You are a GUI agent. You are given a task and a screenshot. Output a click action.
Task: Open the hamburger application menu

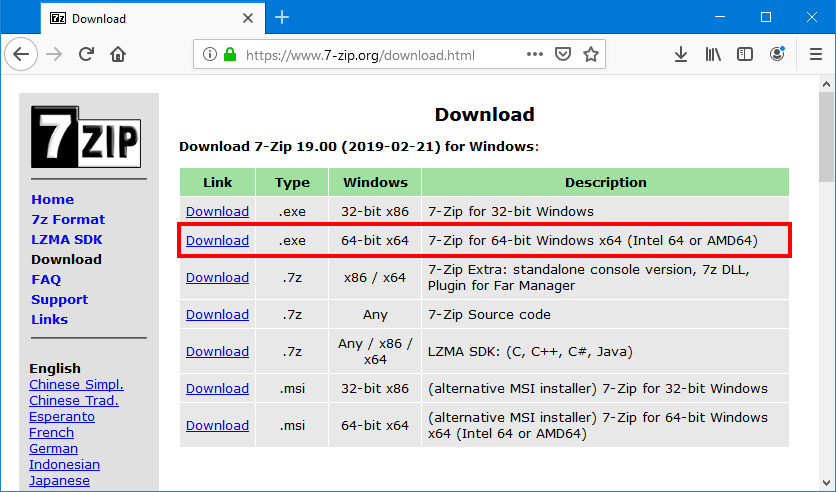click(x=816, y=54)
